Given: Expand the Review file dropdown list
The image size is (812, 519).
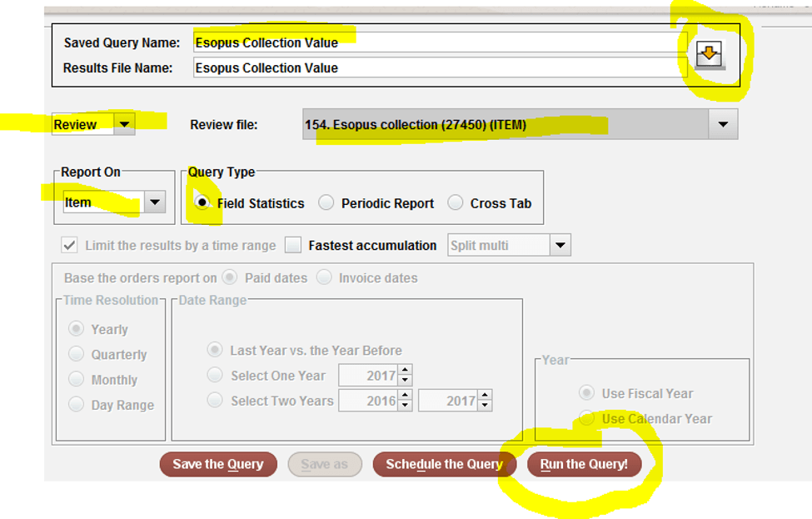Looking at the screenshot, I should pos(723,124).
